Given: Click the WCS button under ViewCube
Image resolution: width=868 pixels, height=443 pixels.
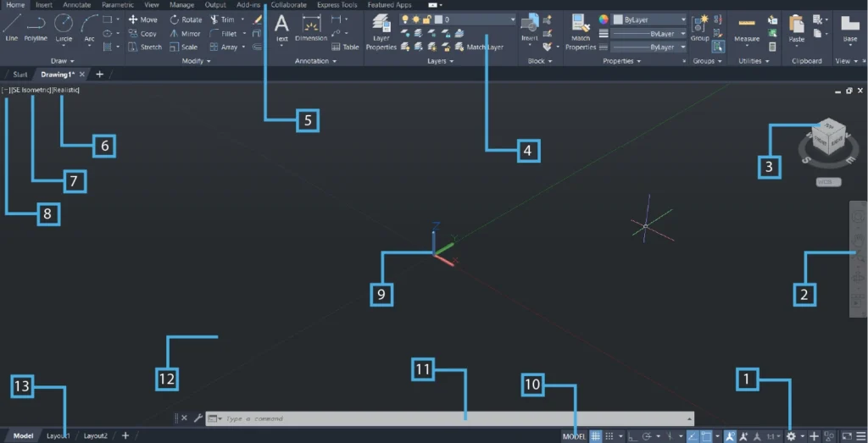Looking at the screenshot, I should pos(828,182).
